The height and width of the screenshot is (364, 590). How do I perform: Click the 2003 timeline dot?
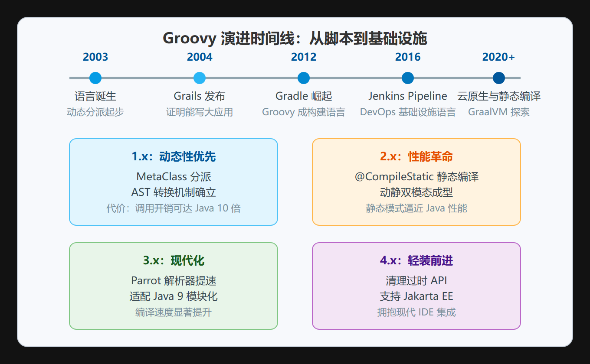click(95, 78)
